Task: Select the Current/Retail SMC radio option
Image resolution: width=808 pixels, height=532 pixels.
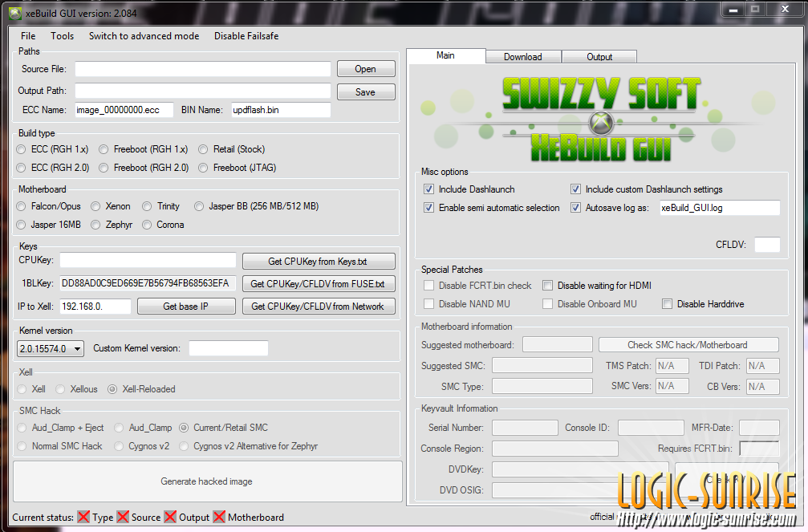Action: coord(224,428)
